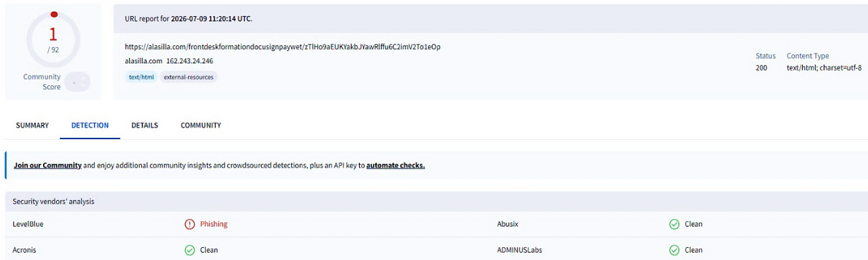Viewport: 868px width, 260px height.
Task: Click the Abusix vendor name
Action: [x=508, y=224]
